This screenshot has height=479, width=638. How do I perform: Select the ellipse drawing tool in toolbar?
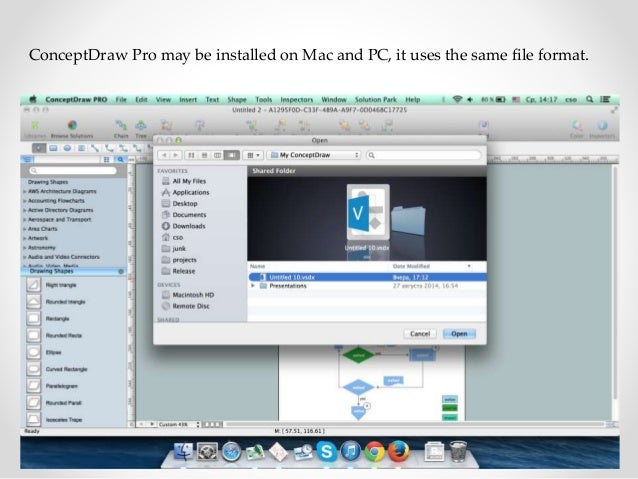68,148
